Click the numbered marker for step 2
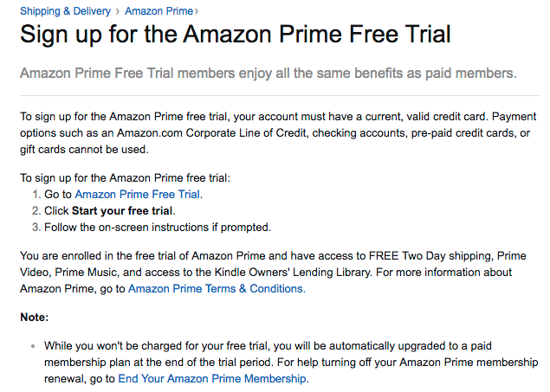Screen dimensions: 550x392 pos(36,211)
